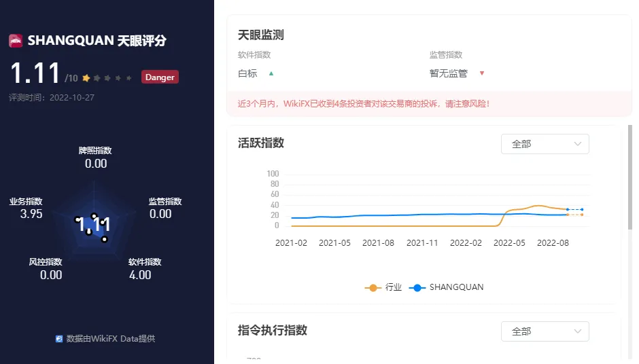Click the 暂无监管 regulation value
This screenshot has width=639, height=364.
click(x=448, y=74)
